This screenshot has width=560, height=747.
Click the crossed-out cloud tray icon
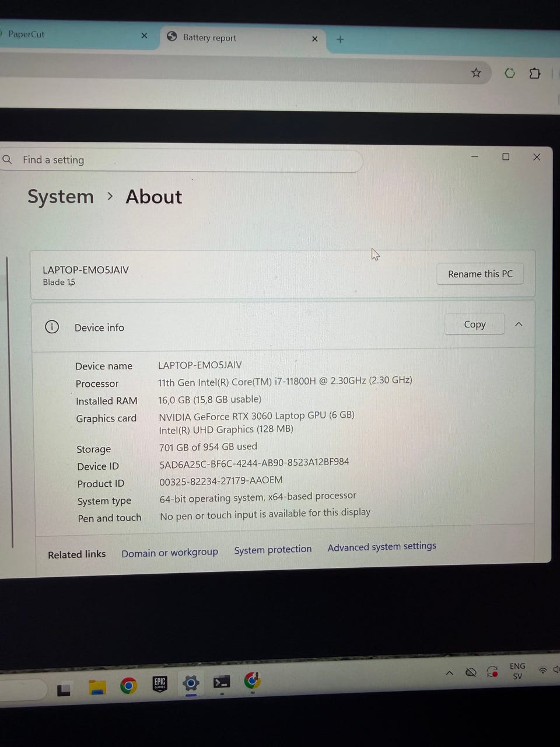click(471, 672)
